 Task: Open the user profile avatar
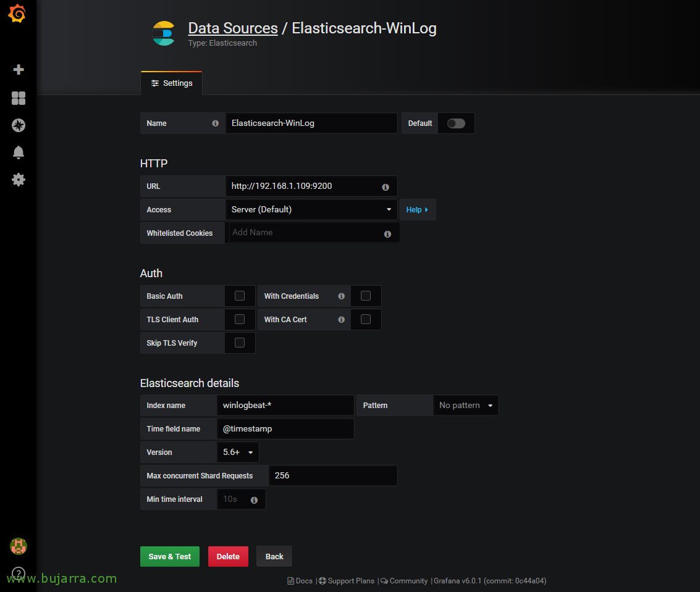click(x=19, y=546)
